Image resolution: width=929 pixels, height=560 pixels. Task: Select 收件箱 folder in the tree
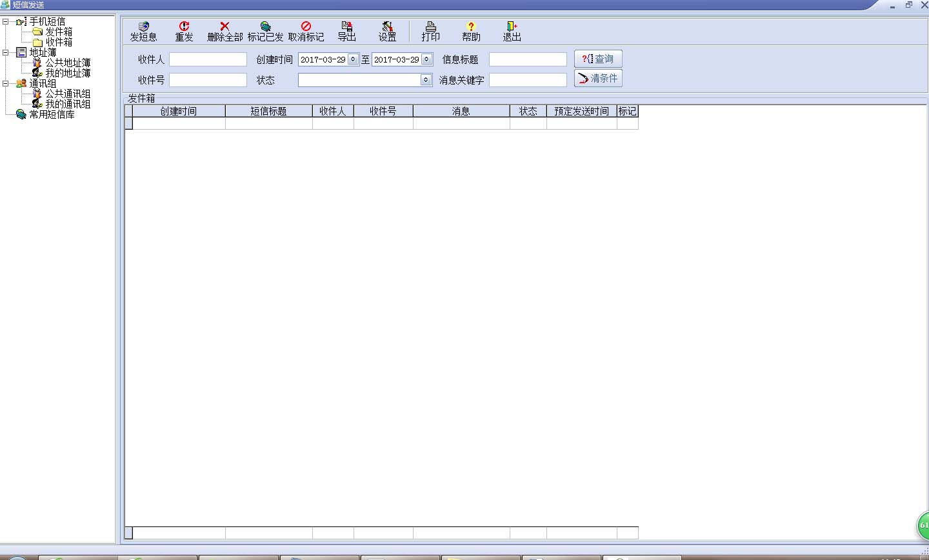pos(59,42)
